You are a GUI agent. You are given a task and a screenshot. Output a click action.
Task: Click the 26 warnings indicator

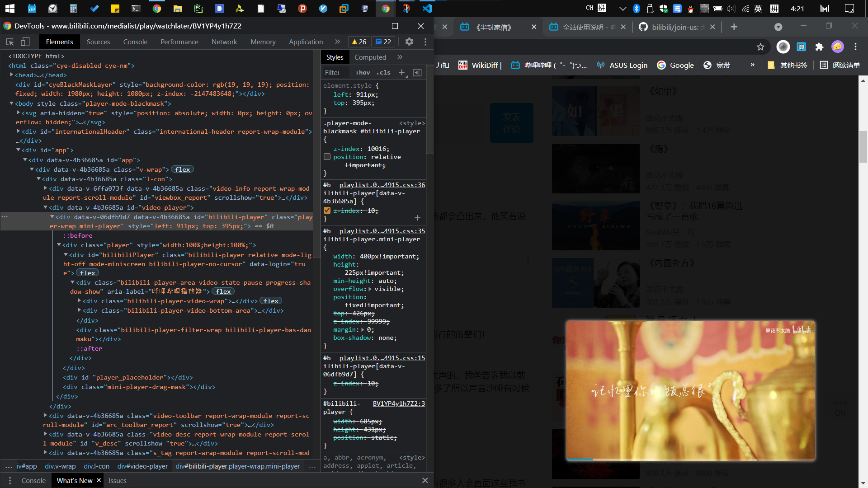click(359, 42)
